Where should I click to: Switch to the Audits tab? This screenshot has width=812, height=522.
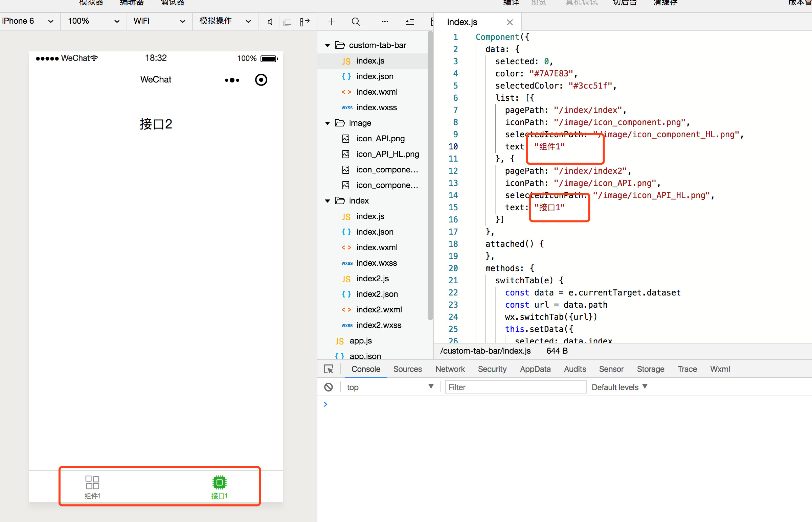click(575, 369)
